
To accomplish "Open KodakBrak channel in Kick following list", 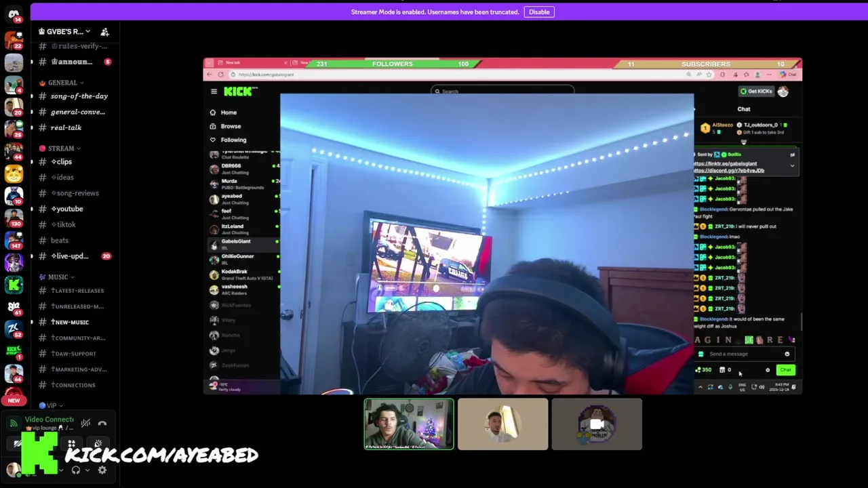I will (244, 274).
